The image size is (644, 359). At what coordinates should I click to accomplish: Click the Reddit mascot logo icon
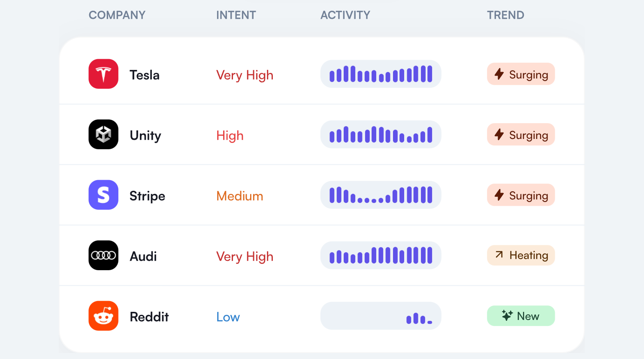103,316
